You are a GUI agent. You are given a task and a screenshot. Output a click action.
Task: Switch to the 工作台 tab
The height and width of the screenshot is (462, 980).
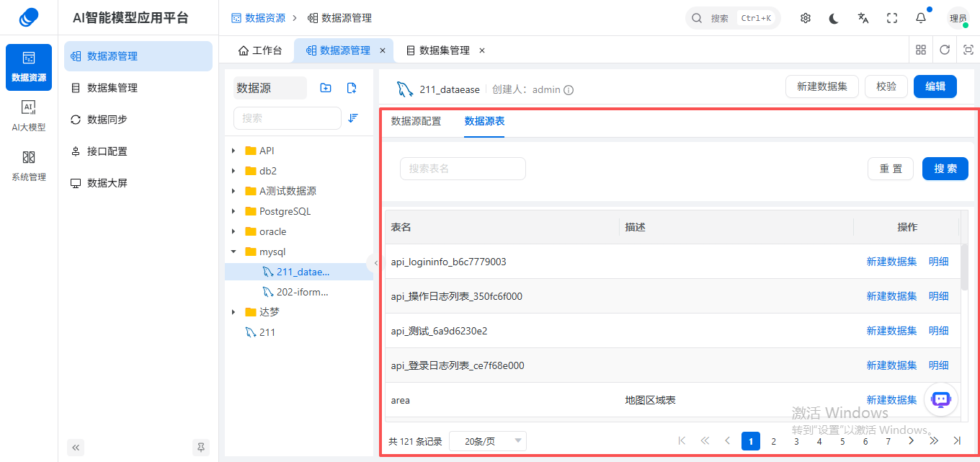260,50
